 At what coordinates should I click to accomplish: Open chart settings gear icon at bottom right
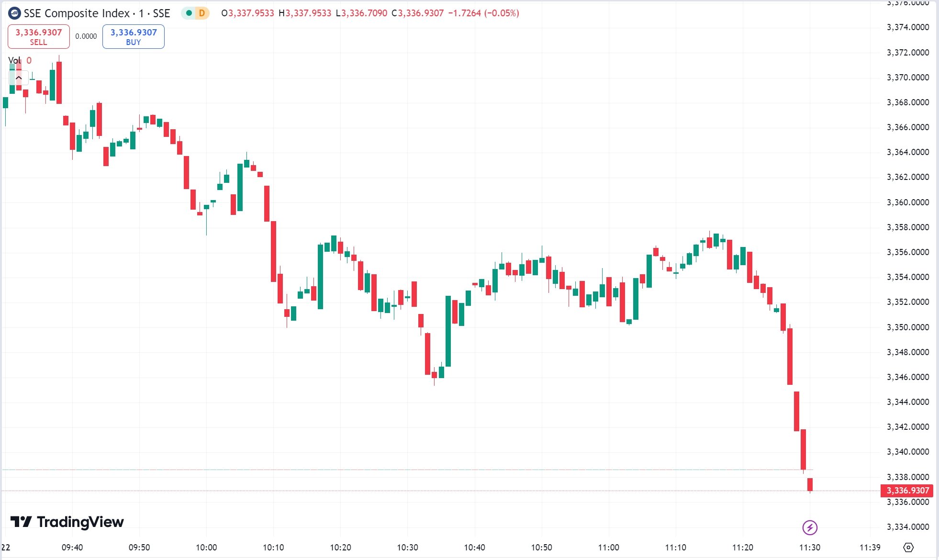[x=908, y=547]
